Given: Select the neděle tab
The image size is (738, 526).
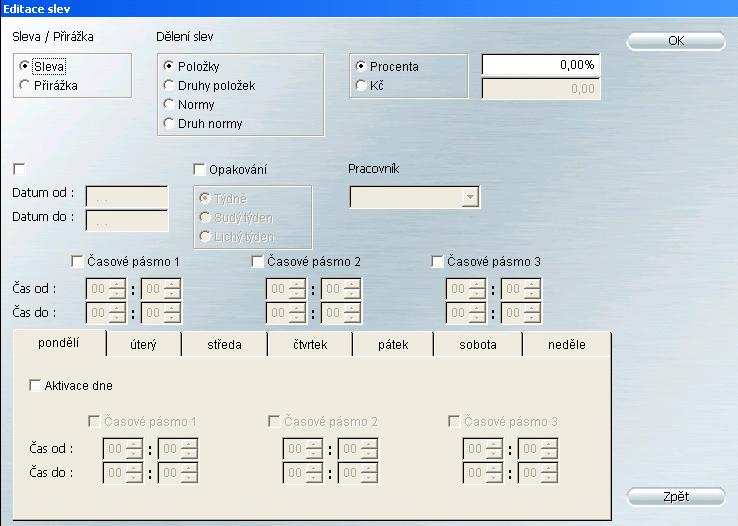Looking at the screenshot, I should coord(566,345).
